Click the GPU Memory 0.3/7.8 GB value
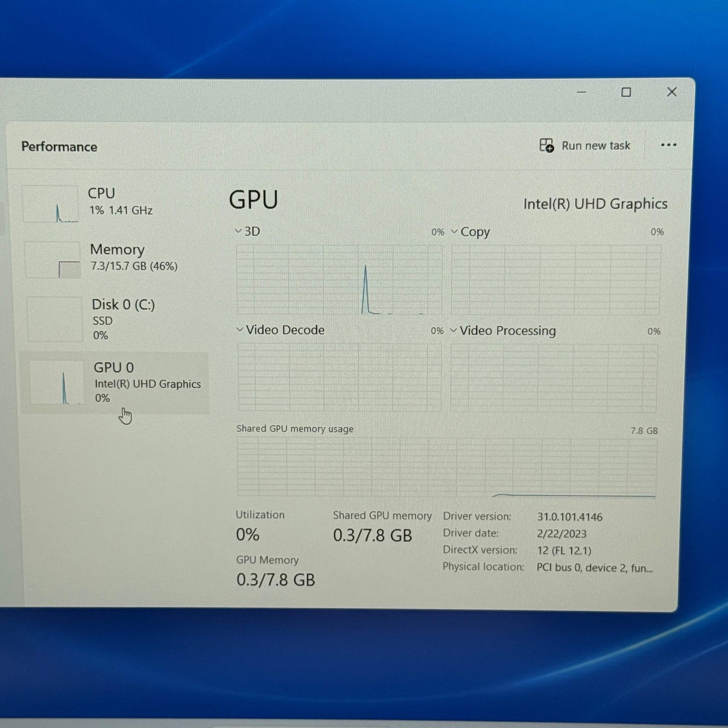728x728 pixels. pos(276,580)
